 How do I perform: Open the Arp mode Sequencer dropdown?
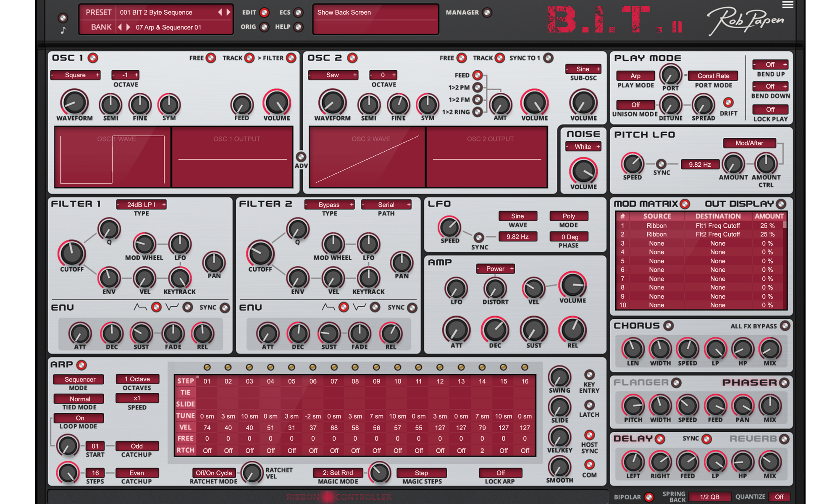79,379
